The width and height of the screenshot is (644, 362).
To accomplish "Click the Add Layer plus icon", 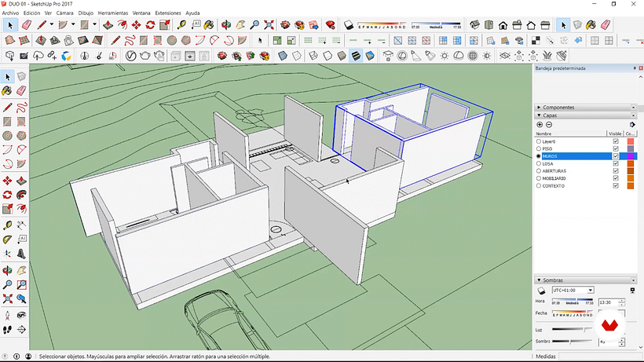I will [x=540, y=125].
